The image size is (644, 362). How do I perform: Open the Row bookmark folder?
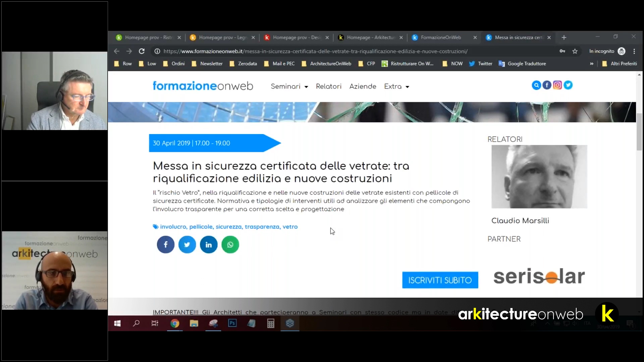point(123,64)
